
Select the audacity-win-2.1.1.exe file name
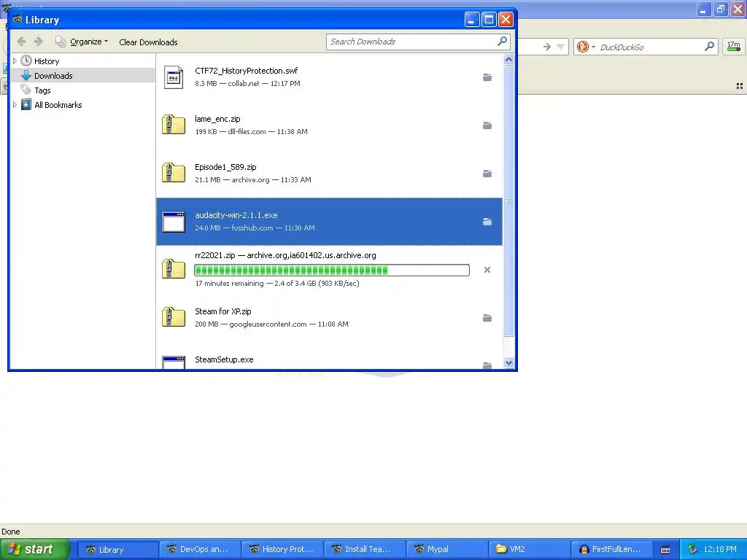click(x=236, y=215)
